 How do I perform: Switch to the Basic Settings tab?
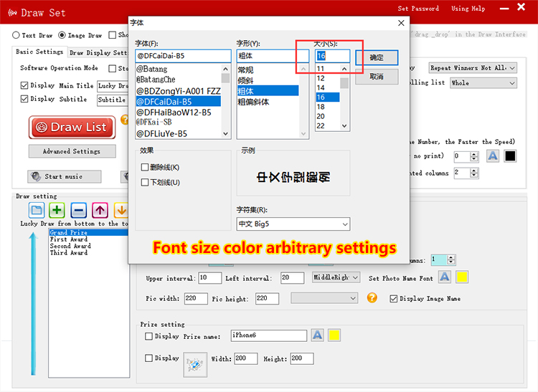[x=39, y=52]
